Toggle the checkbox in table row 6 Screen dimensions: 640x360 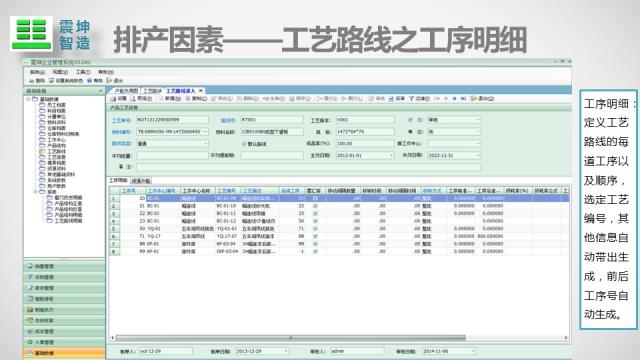click(315, 236)
